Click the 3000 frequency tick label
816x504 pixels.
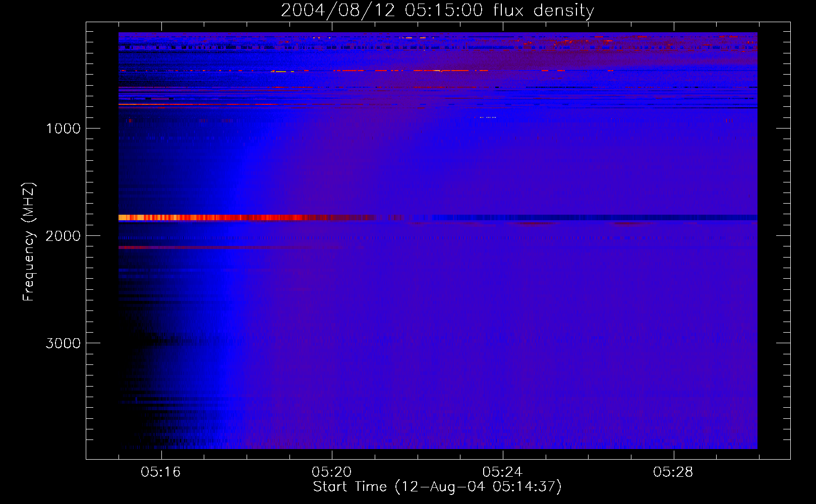[x=63, y=343]
